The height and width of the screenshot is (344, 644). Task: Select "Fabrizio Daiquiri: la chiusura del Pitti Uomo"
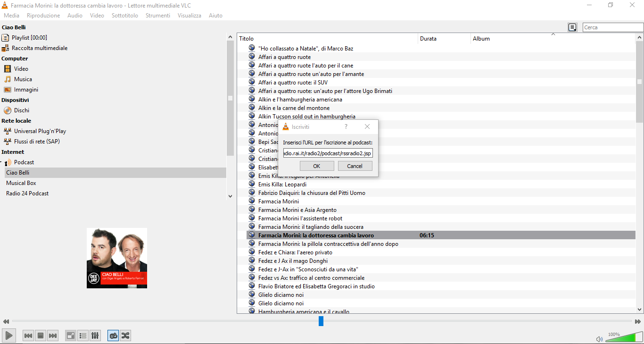pos(312,193)
